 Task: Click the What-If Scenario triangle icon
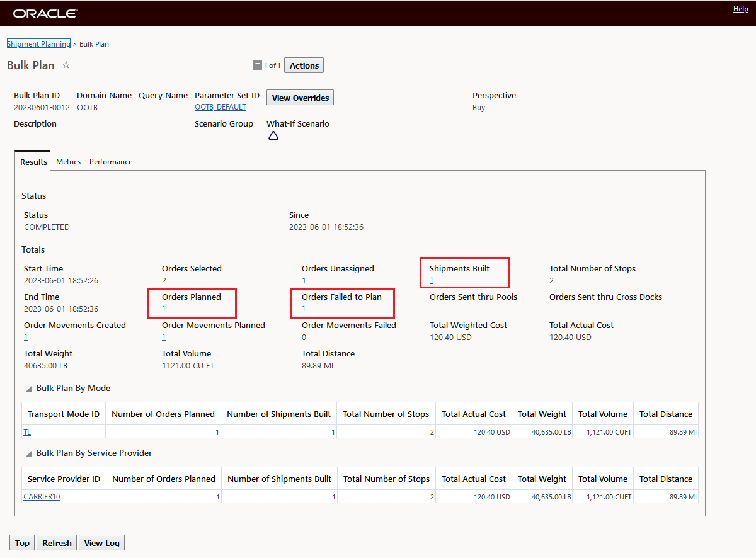(273, 135)
